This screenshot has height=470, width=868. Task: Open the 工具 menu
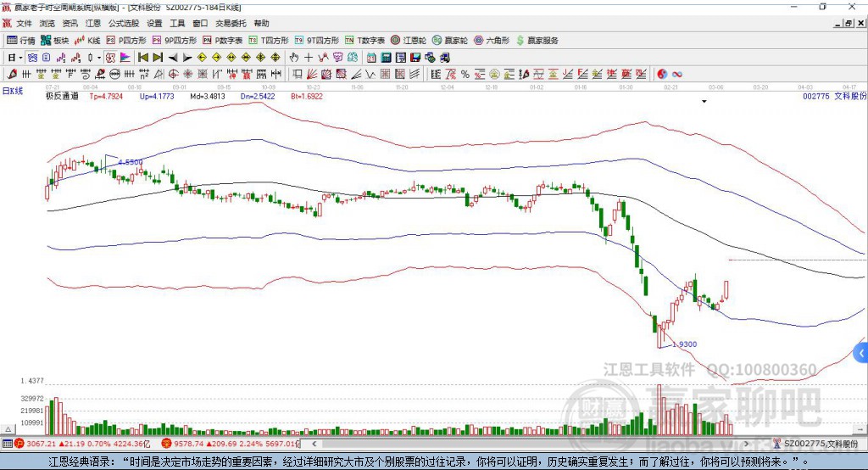[177, 23]
